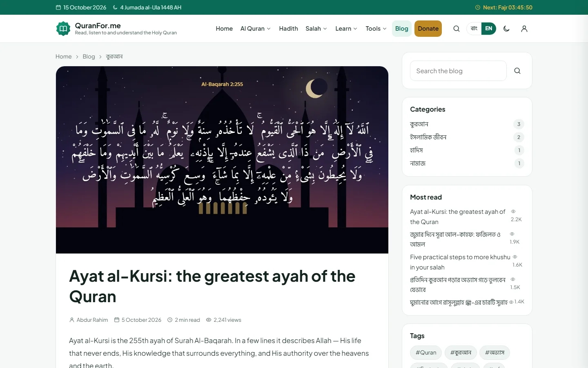Click the Donate button
The image size is (588, 368).
click(428, 29)
